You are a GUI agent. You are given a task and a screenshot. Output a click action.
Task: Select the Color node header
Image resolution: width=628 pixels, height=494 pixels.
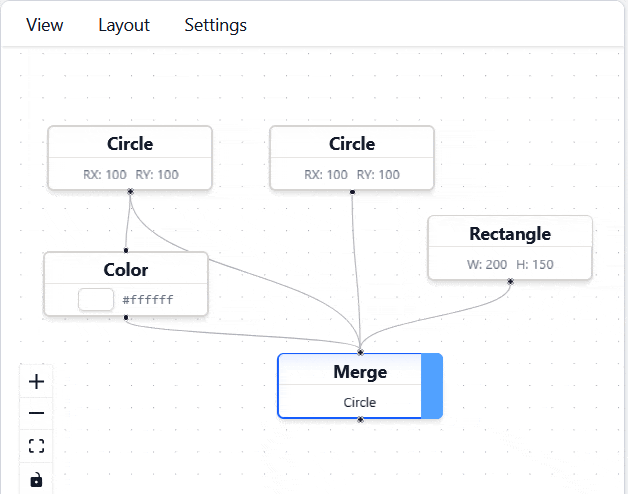coord(126,270)
